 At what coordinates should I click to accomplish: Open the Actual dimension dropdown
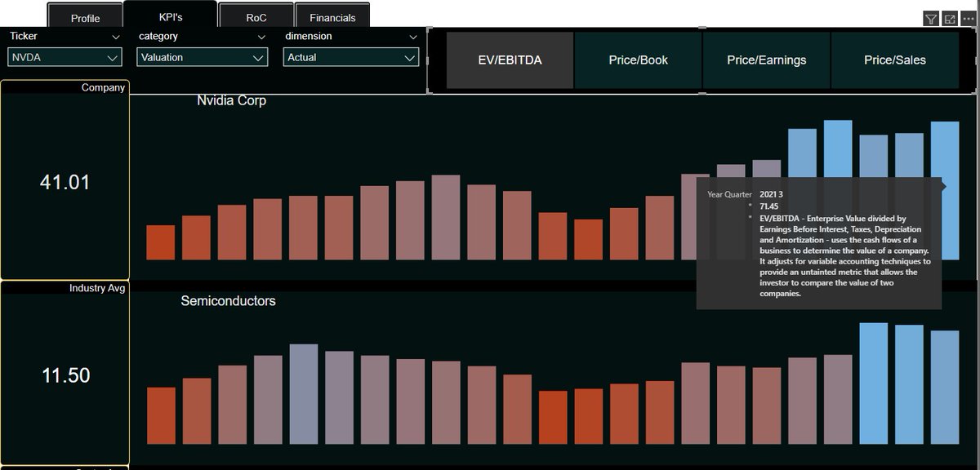(351, 57)
